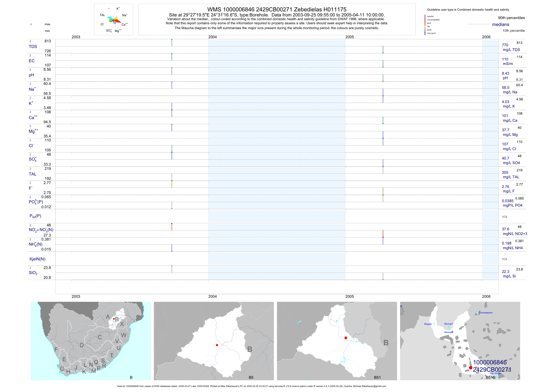Click the 2004 label on top time axis
Viewport: 554px width, 392px height.
[x=213, y=37]
